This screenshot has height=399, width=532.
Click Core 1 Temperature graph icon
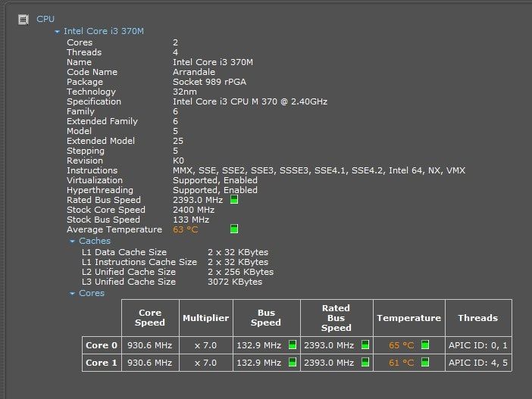pyautogui.click(x=425, y=362)
